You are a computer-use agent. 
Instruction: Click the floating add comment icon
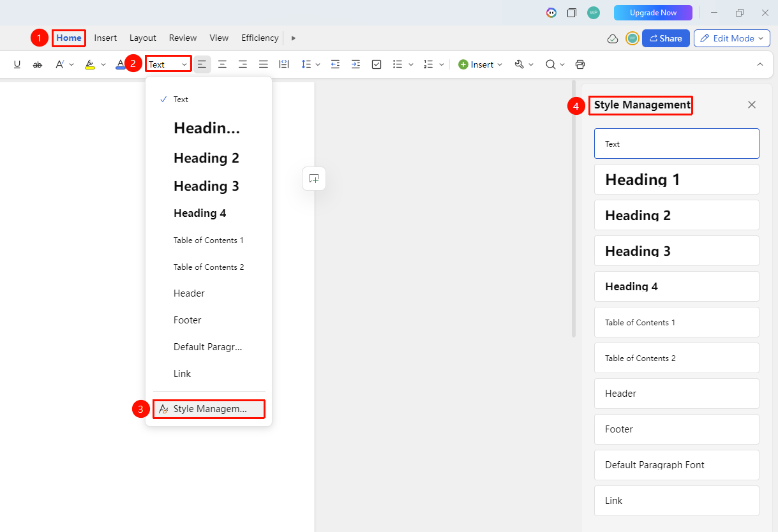click(x=314, y=179)
